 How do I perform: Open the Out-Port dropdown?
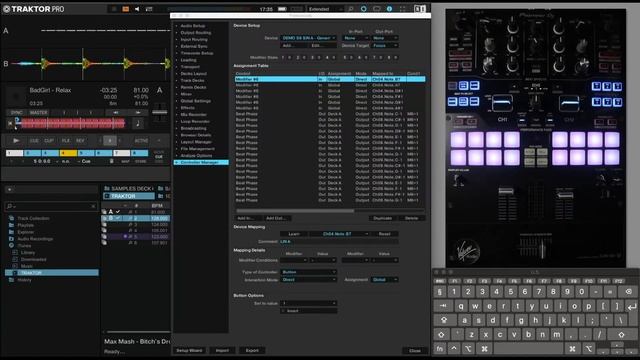point(384,38)
